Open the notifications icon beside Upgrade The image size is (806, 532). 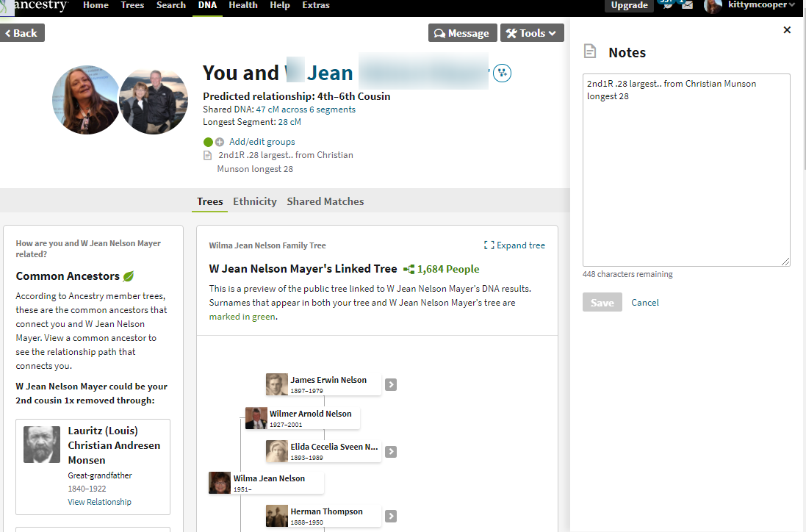(667, 4)
